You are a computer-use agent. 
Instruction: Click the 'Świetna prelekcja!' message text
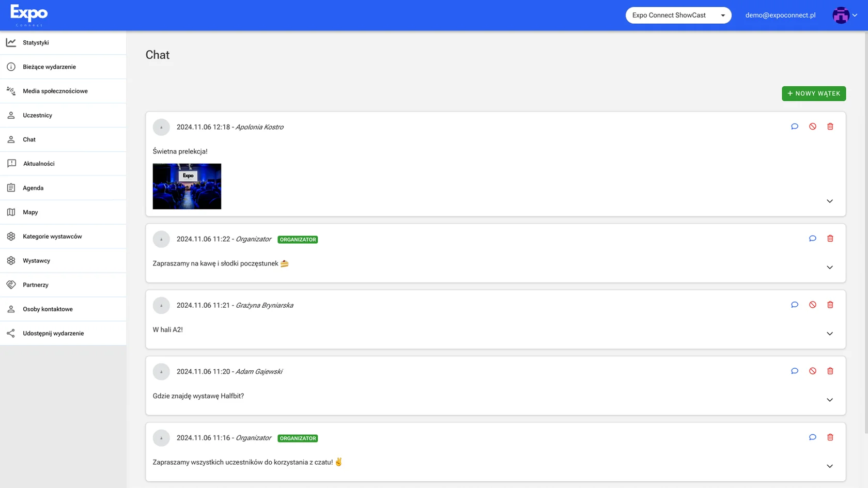180,151
